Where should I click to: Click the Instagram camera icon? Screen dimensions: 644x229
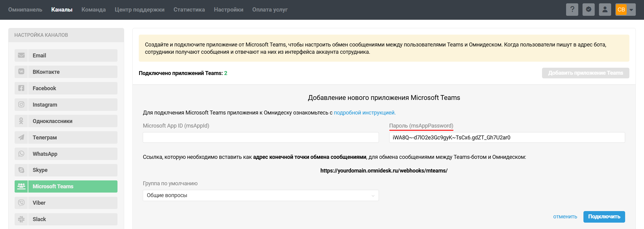click(x=21, y=104)
